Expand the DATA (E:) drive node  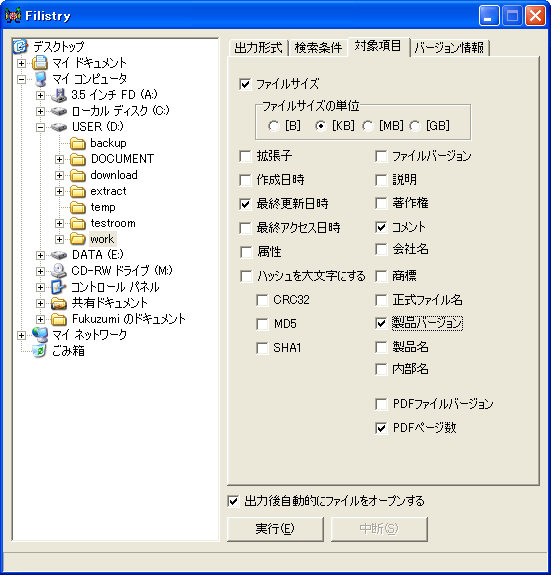(x=40, y=255)
